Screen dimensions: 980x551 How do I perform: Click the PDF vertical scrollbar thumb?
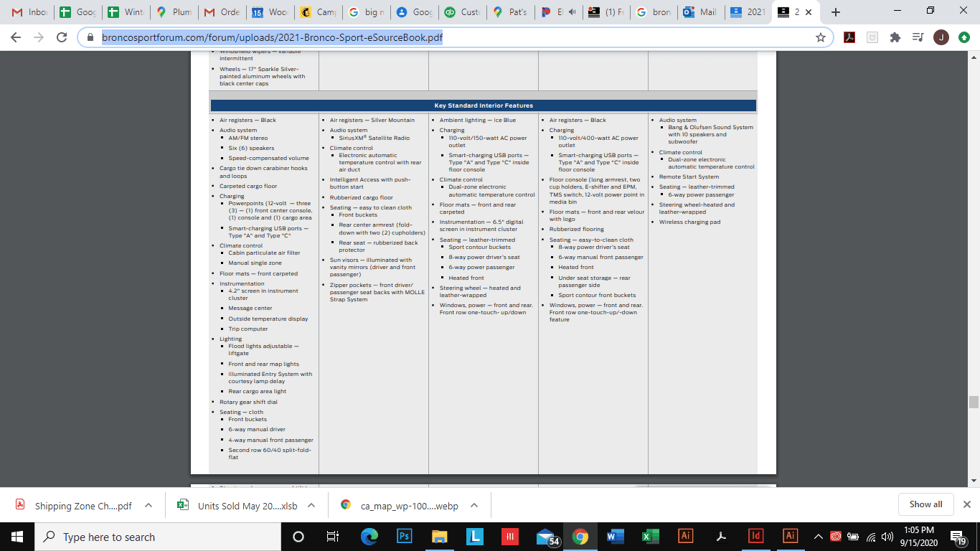pyautogui.click(x=974, y=402)
